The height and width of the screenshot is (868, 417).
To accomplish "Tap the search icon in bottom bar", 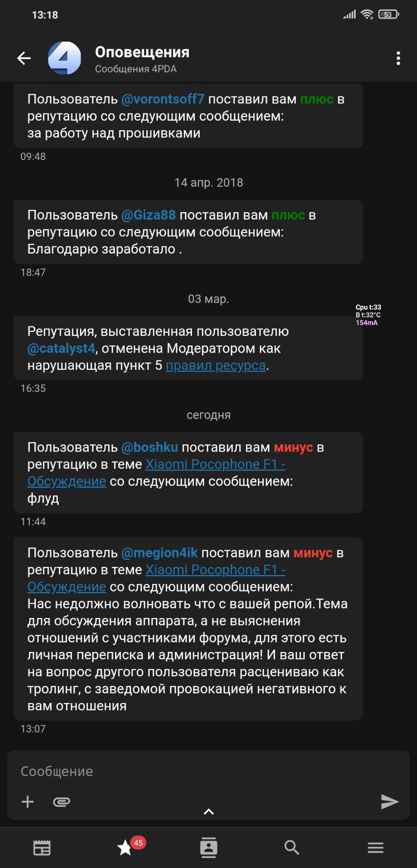I will [x=292, y=848].
